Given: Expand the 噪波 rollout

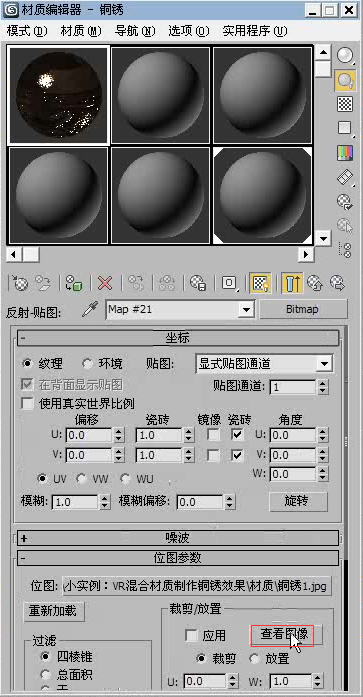Looking at the screenshot, I should click(178, 538).
